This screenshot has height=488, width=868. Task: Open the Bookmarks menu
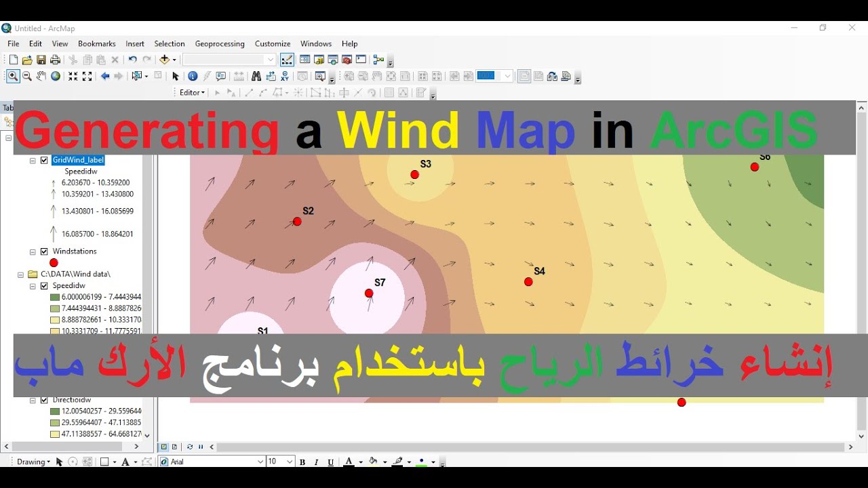pos(97,43)
